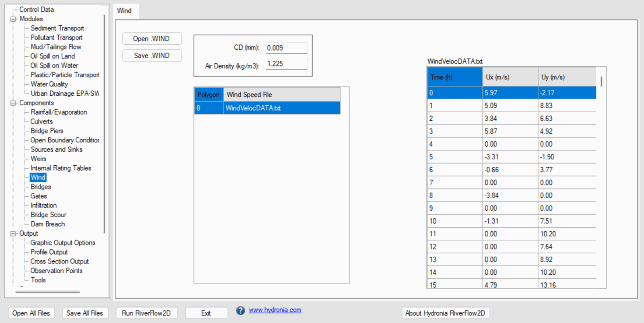
Task: Collapse the Output tree node
Action: coord(13,234)
